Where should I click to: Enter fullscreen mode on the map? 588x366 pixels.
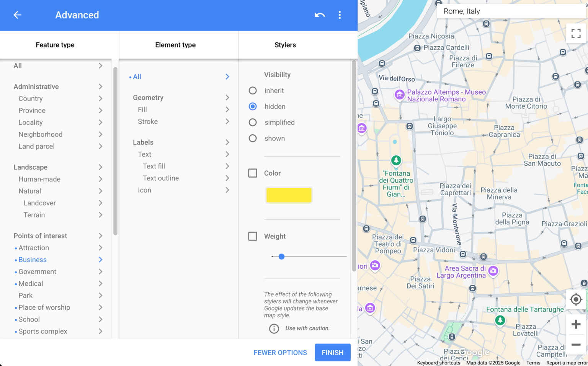(x=576, y=33)
